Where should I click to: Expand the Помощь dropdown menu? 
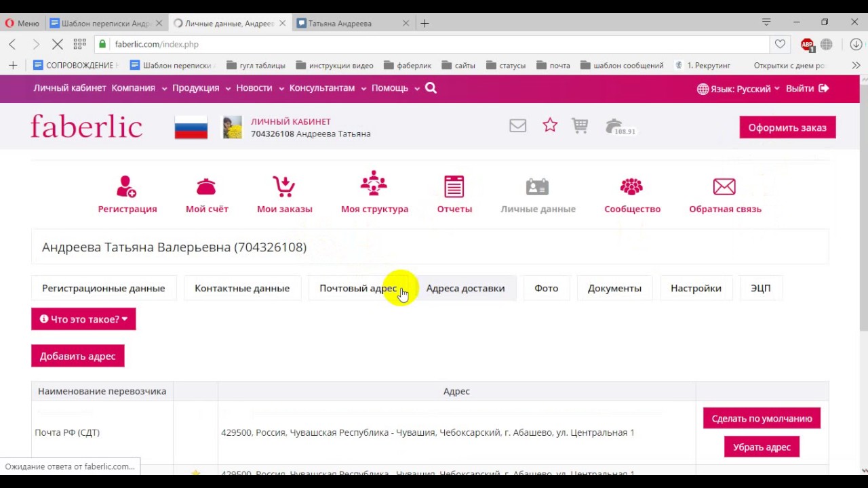pos(395,88)
